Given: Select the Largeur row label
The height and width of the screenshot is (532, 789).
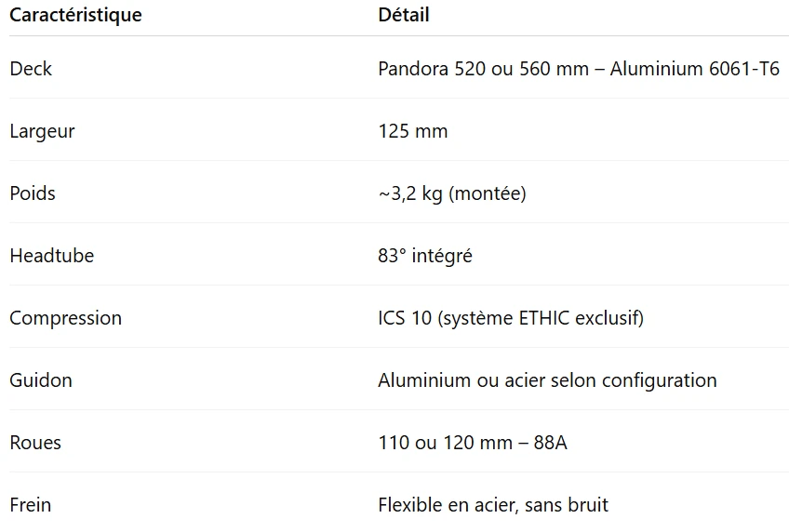Looking at the screenshot, I should pos(42,132).
